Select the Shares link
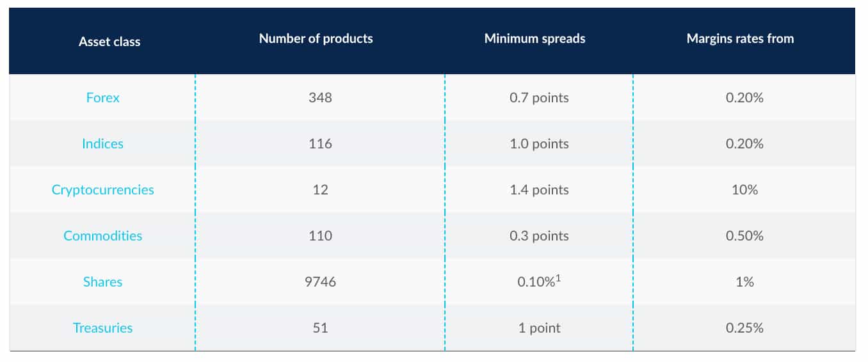This screenshot has width=868, height=362. [x=102, y=282]
